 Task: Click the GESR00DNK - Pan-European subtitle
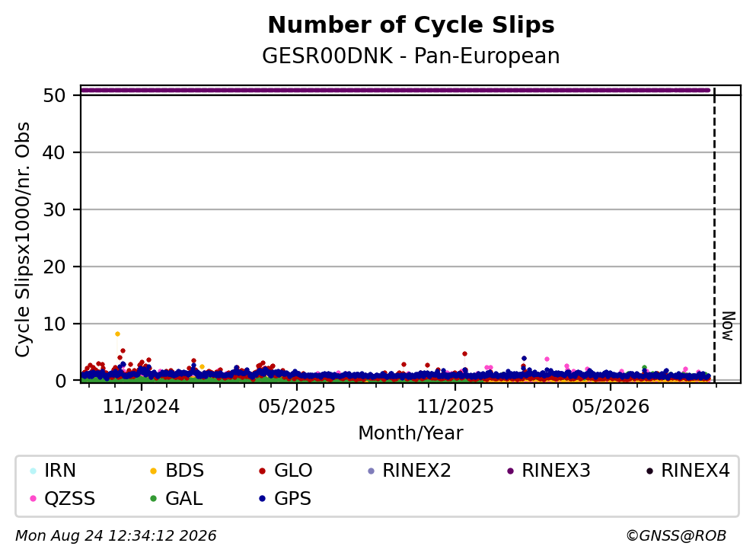411,56
